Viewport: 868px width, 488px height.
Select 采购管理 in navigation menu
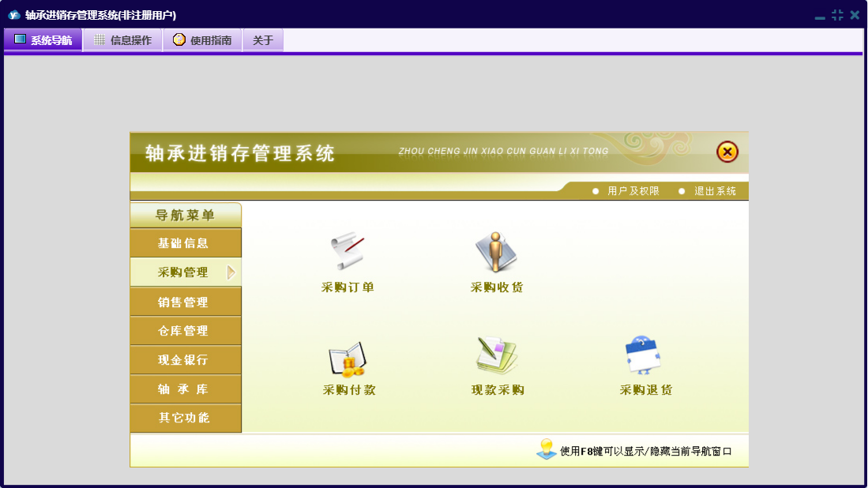(186, 272)
